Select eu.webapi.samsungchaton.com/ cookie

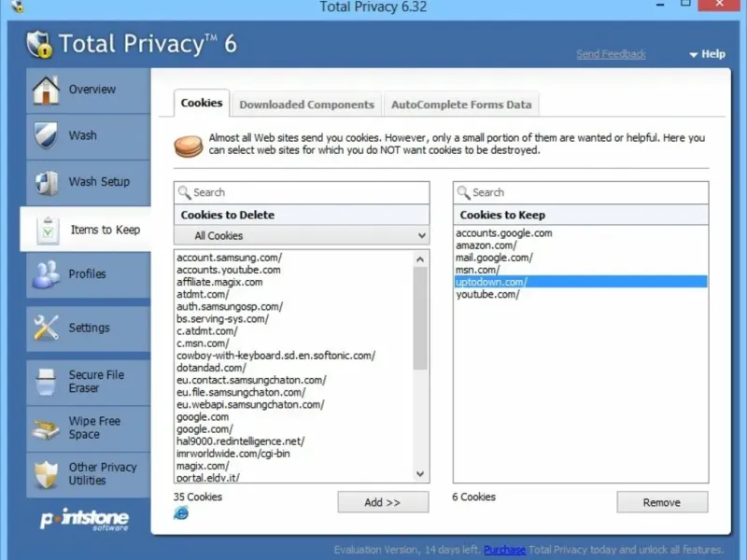coord(250,405)
